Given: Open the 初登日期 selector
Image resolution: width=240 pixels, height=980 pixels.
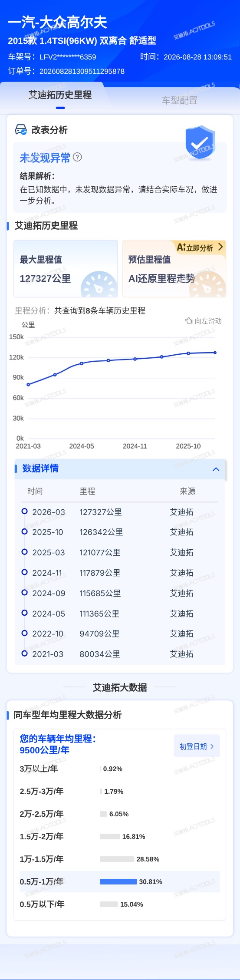Looking at the screenshot, I should click(x=197, y=746).
